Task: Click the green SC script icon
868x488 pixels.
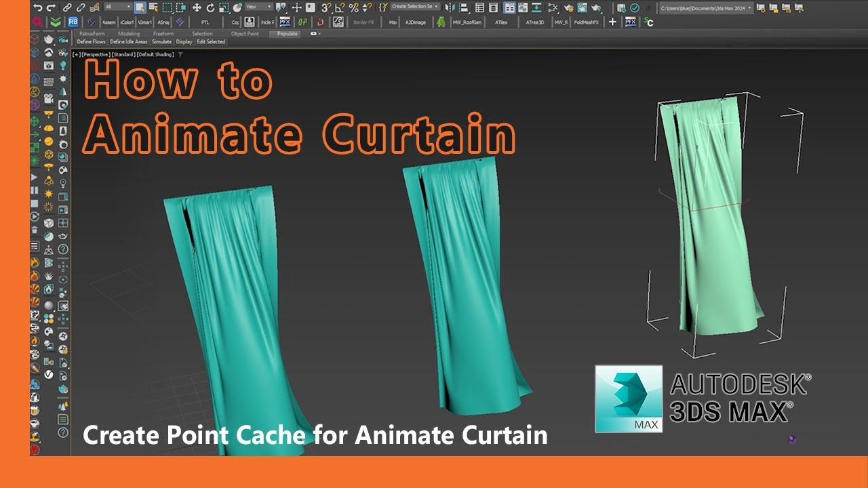Action: click(x=648, y=22)
